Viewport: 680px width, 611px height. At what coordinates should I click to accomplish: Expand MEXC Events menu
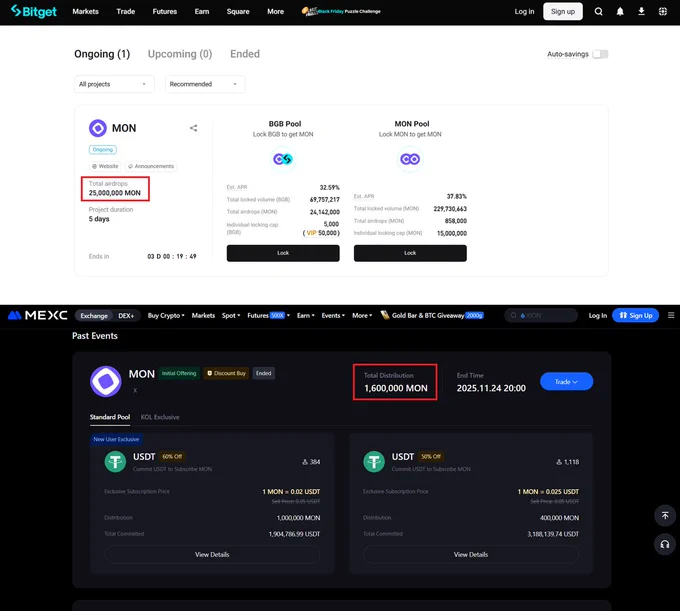333,316
